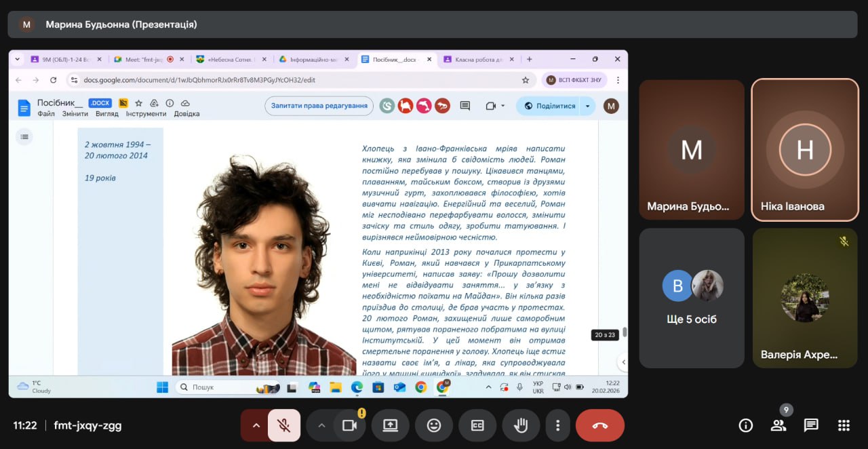Screen dimensions: 868x449
Task: Click the Ще 5 осіб participants tile
Action: coord(692,298)
